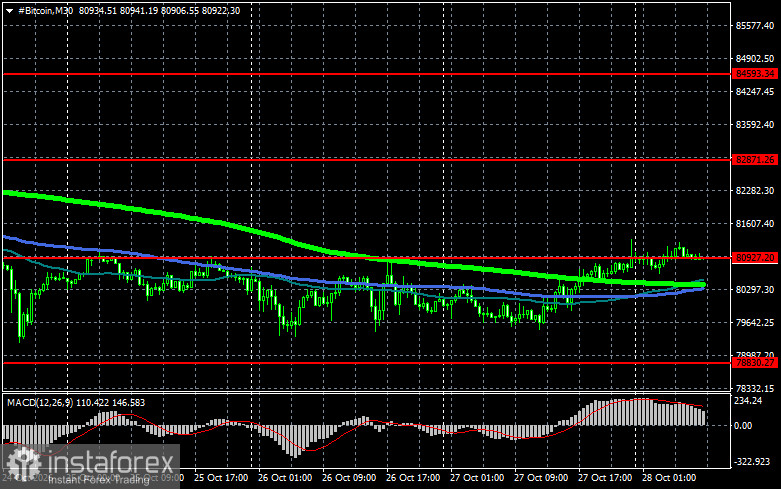Click the 26 Oct 17:00 time label
Image resolution: width=781 pixels, height=489 pixels.
[x=413, y=478]
